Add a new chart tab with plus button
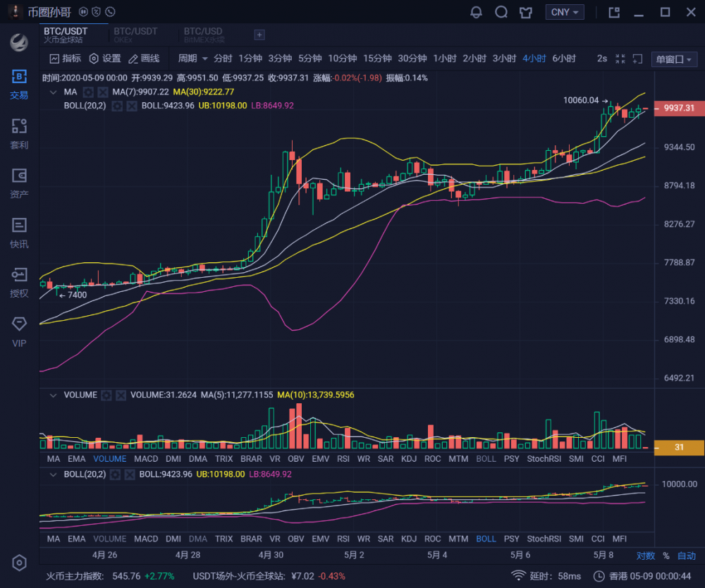The image size is (705, 588). coord(259,35)
